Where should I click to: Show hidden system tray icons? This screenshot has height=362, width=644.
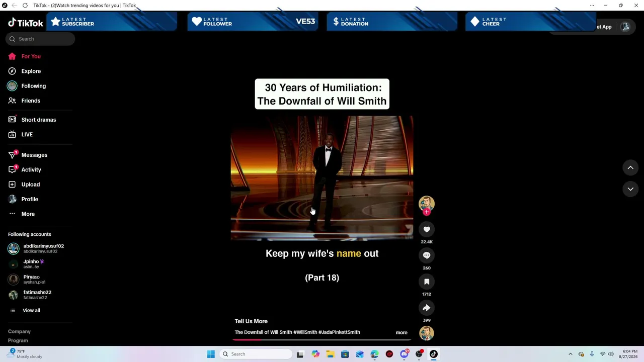[x=570, y=354]
